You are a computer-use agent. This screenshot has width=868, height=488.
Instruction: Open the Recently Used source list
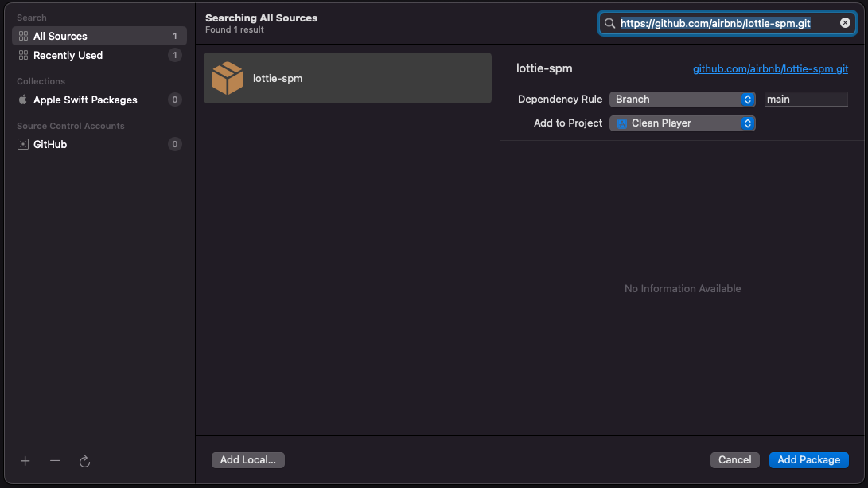pyautogui.click(x=99, y=56)
